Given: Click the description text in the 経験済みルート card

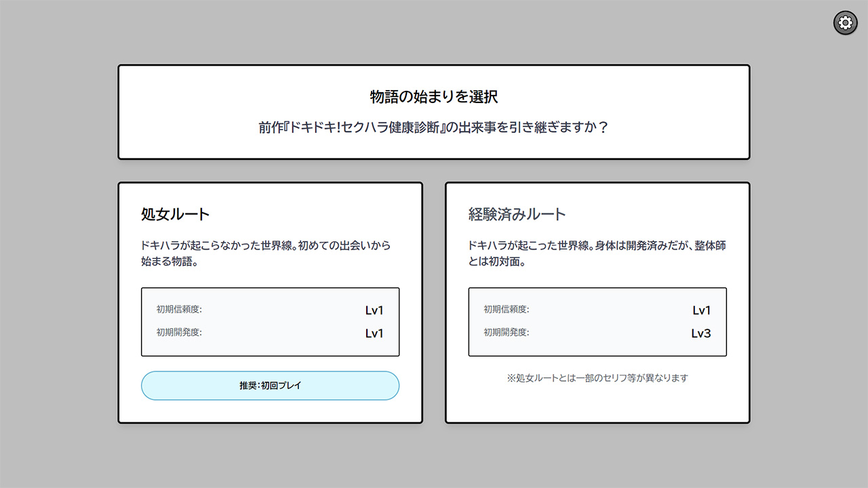Looking at the screenshot, I should pyautogui.click(x=597, y=253).
